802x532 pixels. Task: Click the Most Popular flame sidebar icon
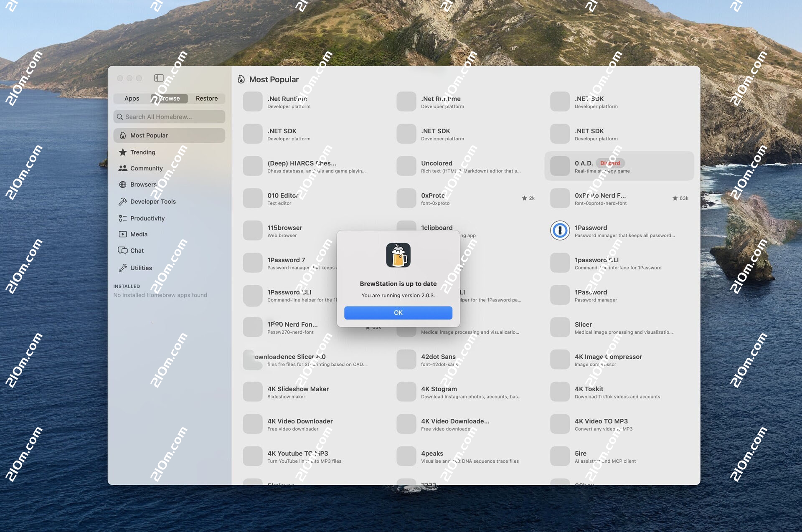[x=123, y=135]
